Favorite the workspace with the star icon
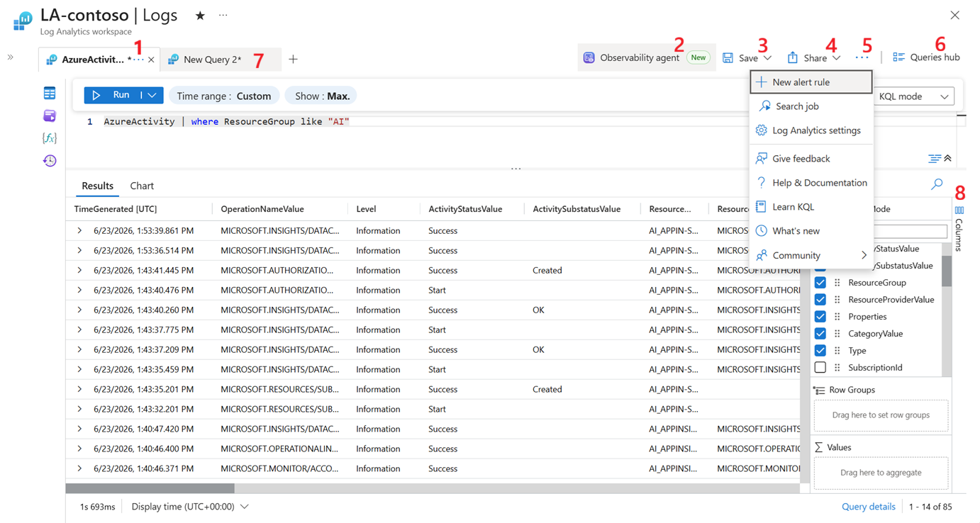The image size is (980, 523). tap(200, 16)
